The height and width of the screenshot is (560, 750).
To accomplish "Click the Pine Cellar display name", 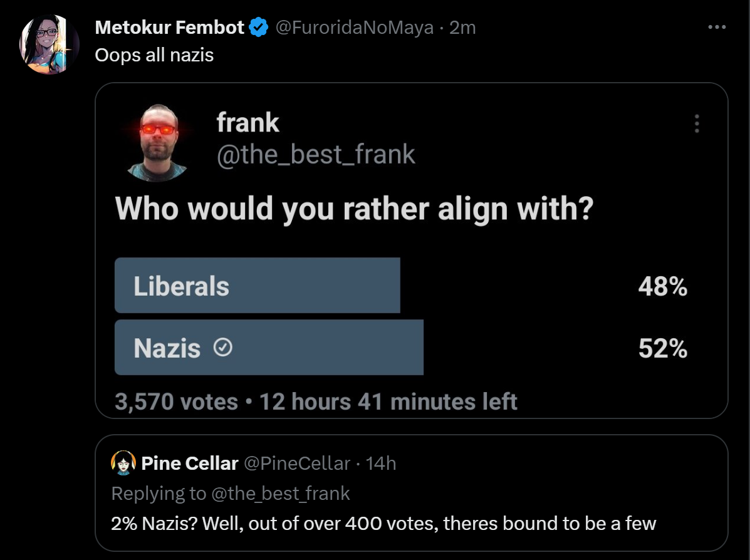I will [190, 463].
